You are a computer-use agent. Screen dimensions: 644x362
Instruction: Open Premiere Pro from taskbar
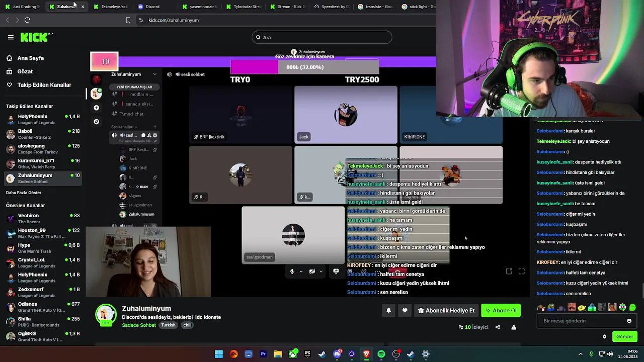click(263, 354)
